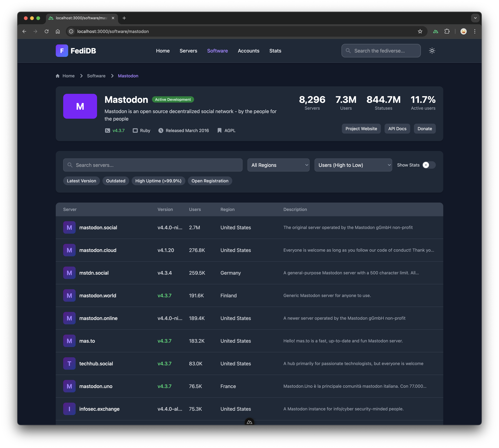Click the Region column header
Image resolution: width=499 pixels, height=448 pixels.
[227, 209]
